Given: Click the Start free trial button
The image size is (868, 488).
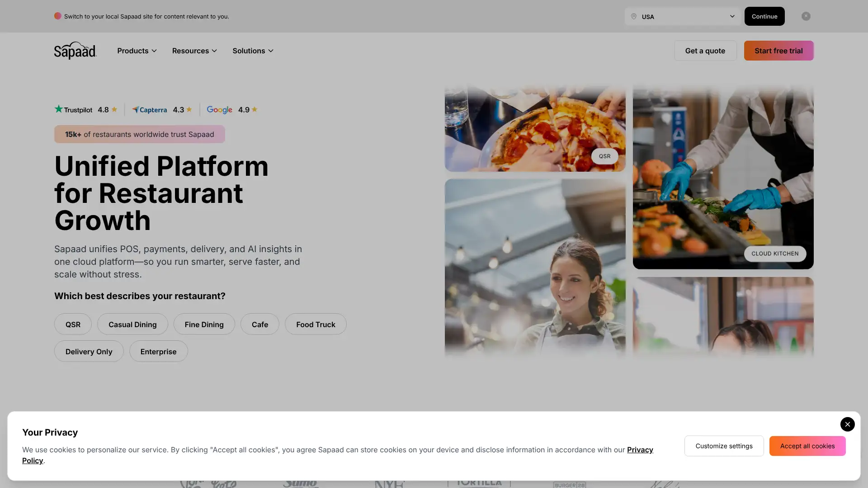Looking at the screenshot, I should click(778, 51).
